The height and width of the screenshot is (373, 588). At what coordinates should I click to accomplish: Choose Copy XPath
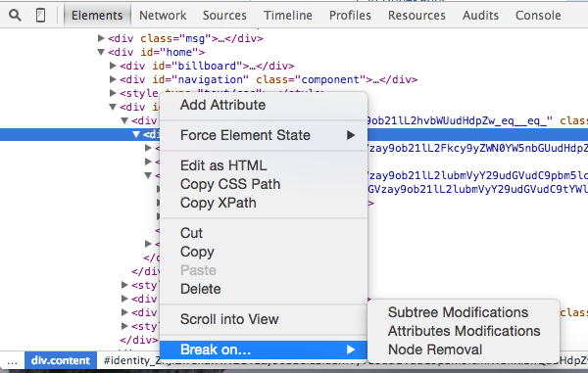264,203
